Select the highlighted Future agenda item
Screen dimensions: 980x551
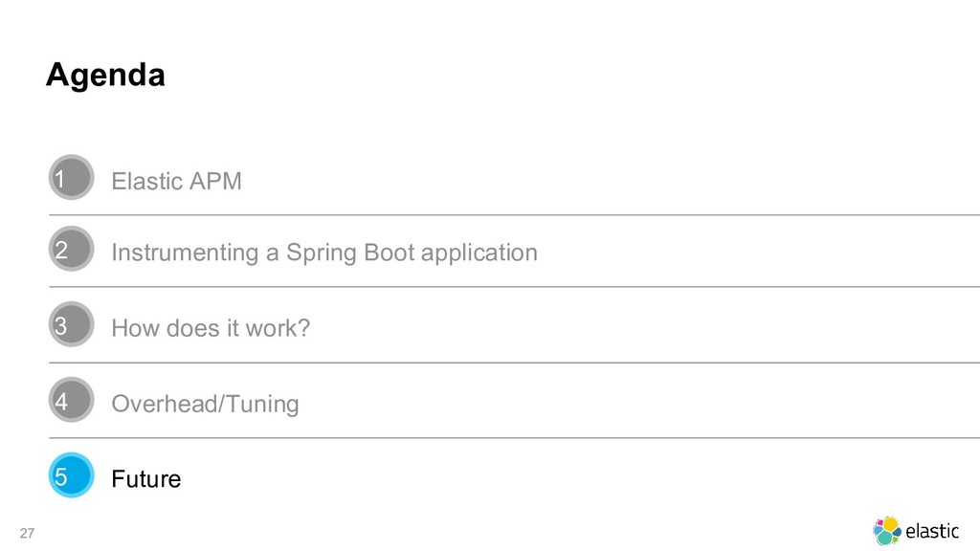(145, 478)
